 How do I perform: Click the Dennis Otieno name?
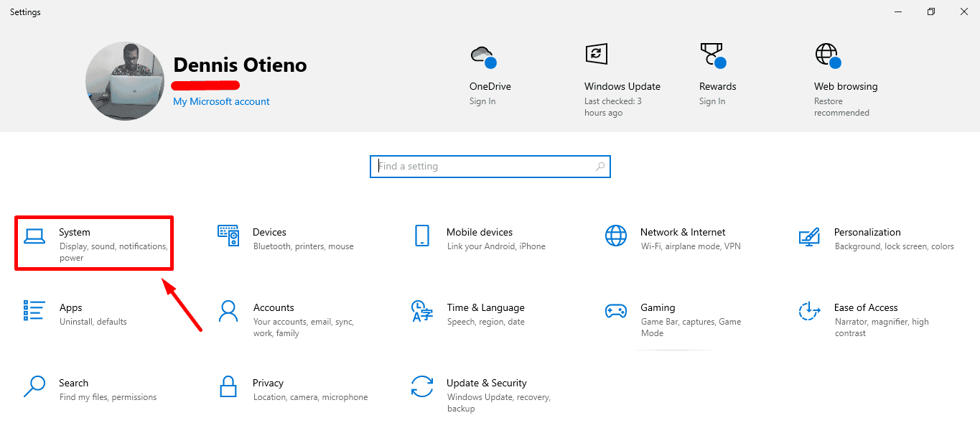240,65
